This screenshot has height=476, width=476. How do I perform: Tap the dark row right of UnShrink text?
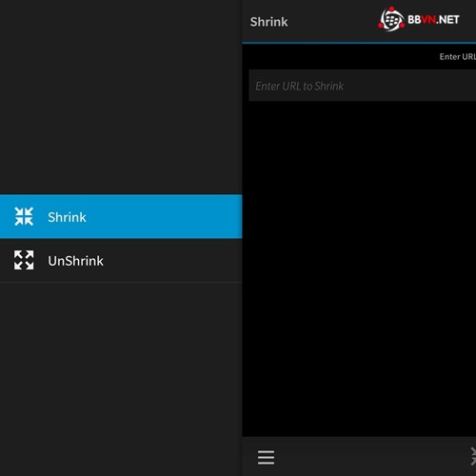(x=173, y=260)
